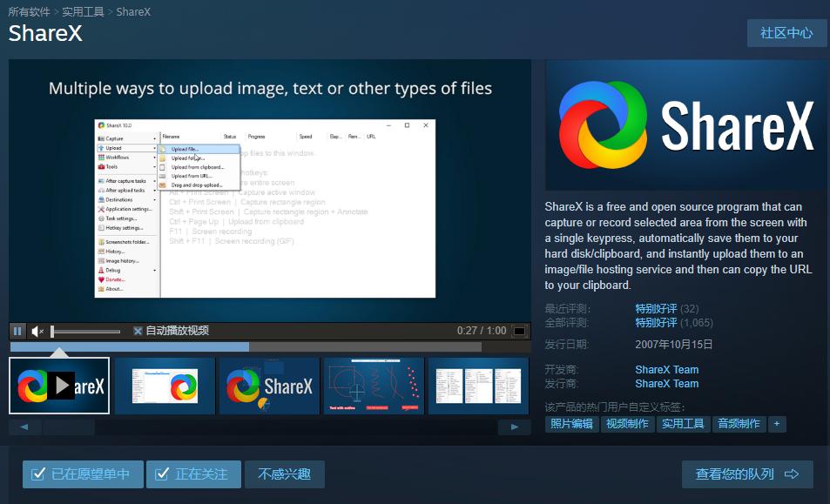Pause the video playback
The width and height of the screenshot is (830, 504).
16,331
